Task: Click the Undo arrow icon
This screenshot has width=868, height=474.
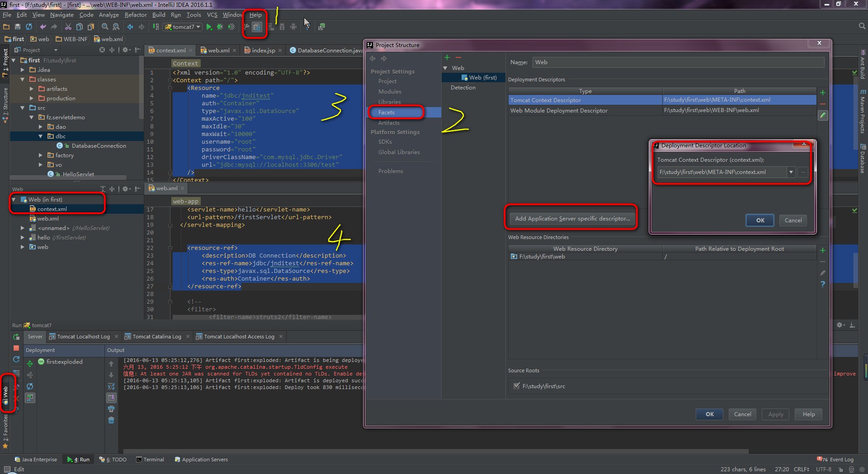Action: 43,27
